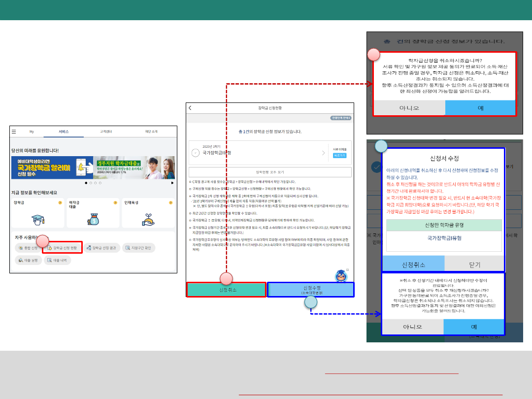Switch to the 고객센터 tab
This screenshot has width=532, height=399.
(106, 132)
